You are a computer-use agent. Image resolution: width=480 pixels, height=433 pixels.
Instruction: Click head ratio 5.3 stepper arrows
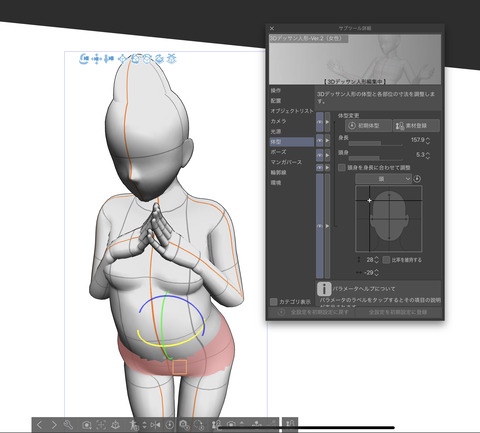click(428, 155)
